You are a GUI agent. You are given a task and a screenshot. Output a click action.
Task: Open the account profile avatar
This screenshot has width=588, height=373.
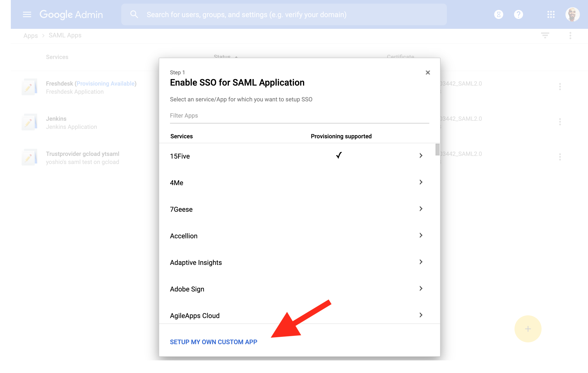click(x=572, y=15)
